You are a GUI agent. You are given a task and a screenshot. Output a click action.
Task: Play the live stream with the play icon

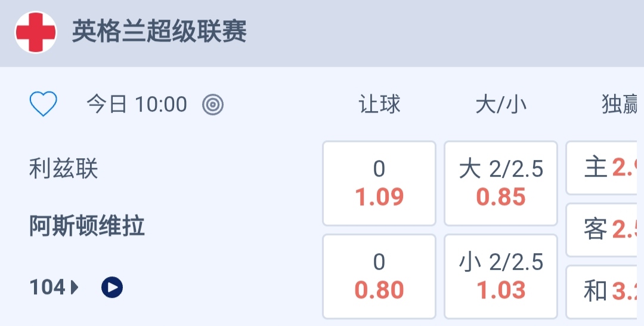click(112, 288)
